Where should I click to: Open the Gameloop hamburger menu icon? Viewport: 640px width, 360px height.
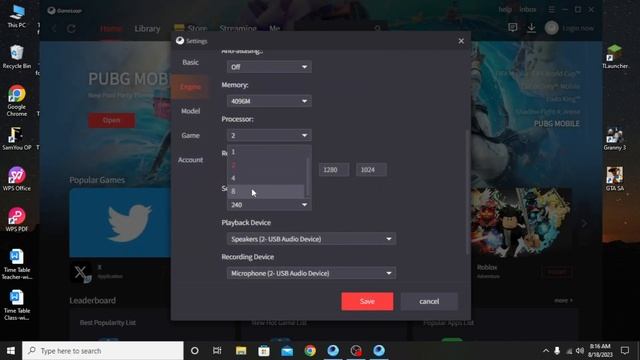551,9
